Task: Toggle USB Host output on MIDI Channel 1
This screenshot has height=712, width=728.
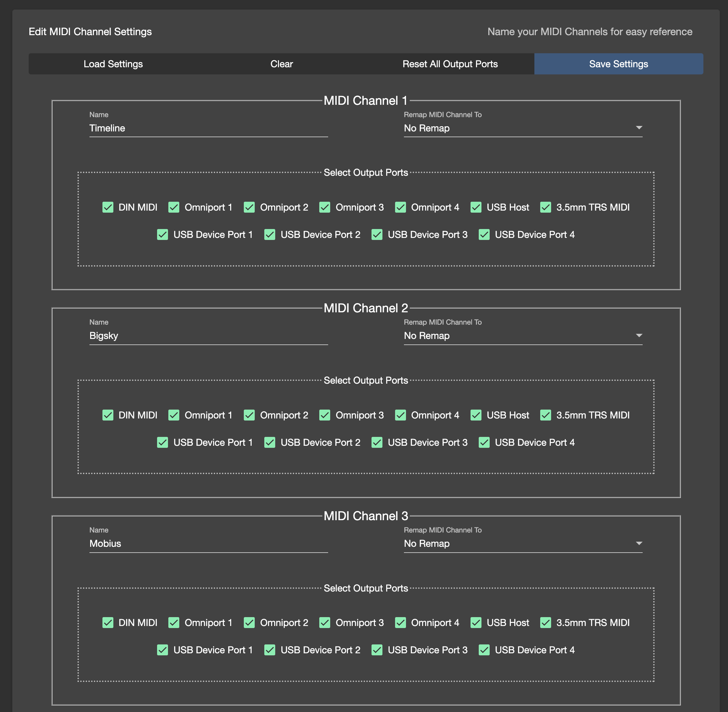Action: click(476, 207)
